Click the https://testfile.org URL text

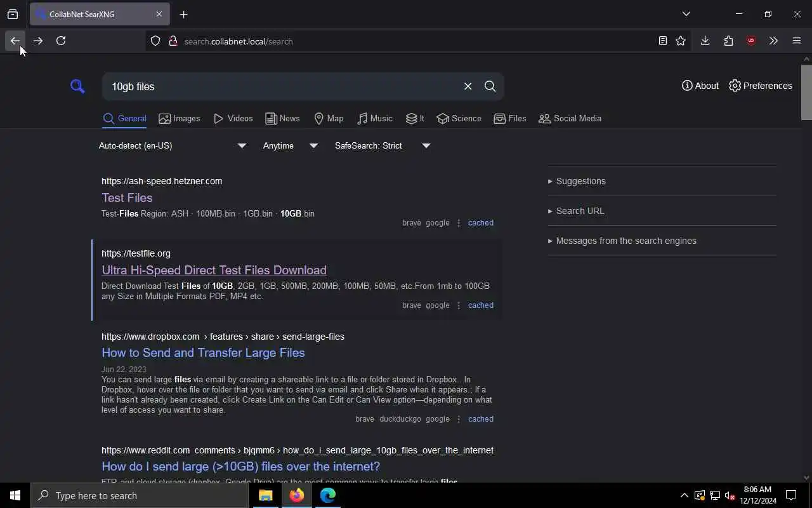coord(136,253)
